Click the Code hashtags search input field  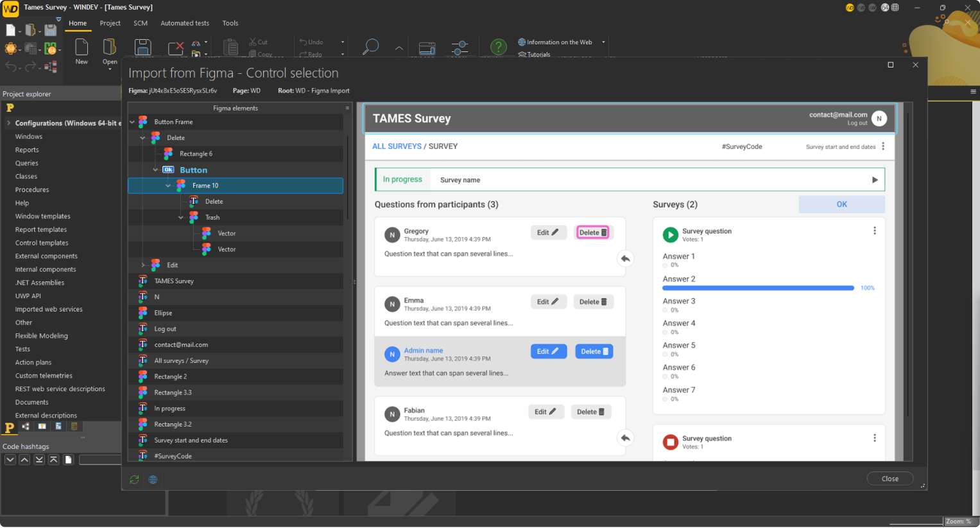tap(100, 459)
